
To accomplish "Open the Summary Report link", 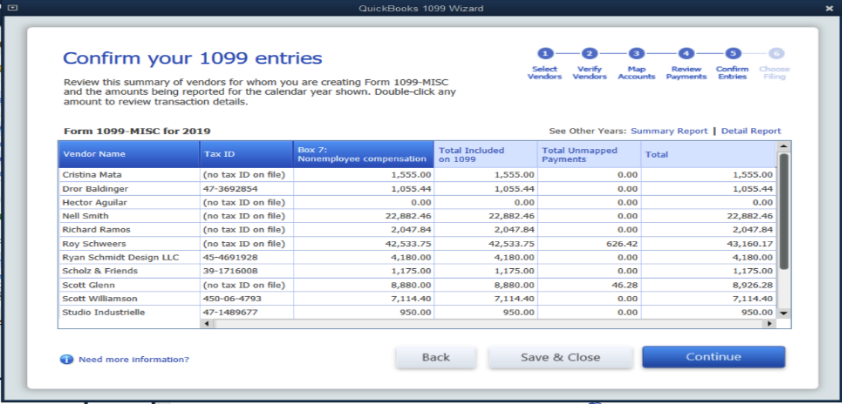I will coord(667,131).
